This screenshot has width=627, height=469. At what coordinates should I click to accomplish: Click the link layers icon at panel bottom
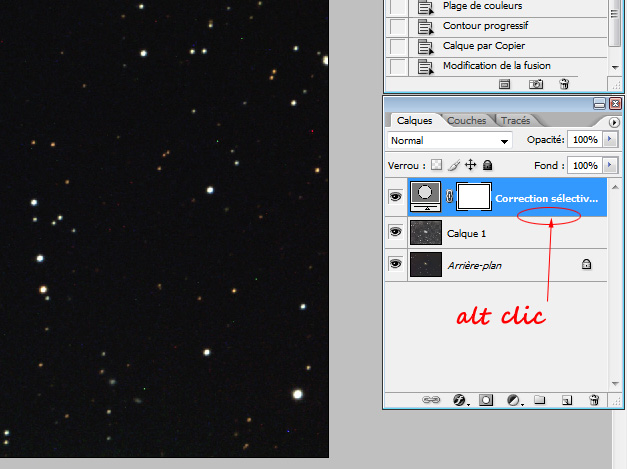(x=431, y=400)
